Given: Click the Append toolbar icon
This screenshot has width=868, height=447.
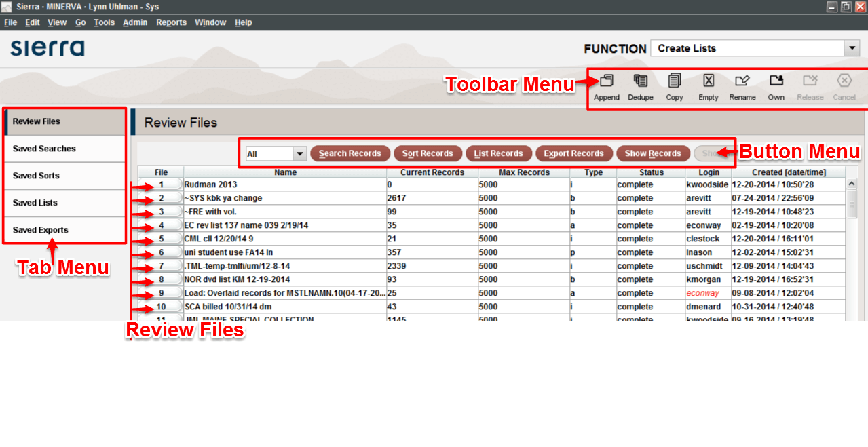Looking at the screenshot, I should 606,88.
